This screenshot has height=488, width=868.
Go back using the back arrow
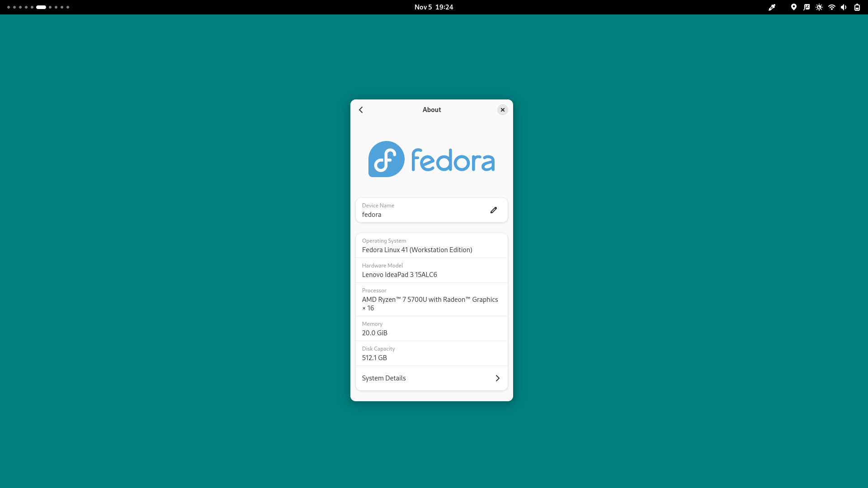click(361, 110)
